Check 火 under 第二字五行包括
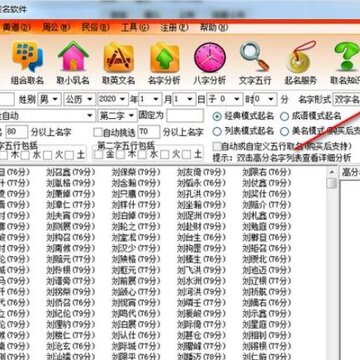The image size is (360, 360). [x=164, y=155]
